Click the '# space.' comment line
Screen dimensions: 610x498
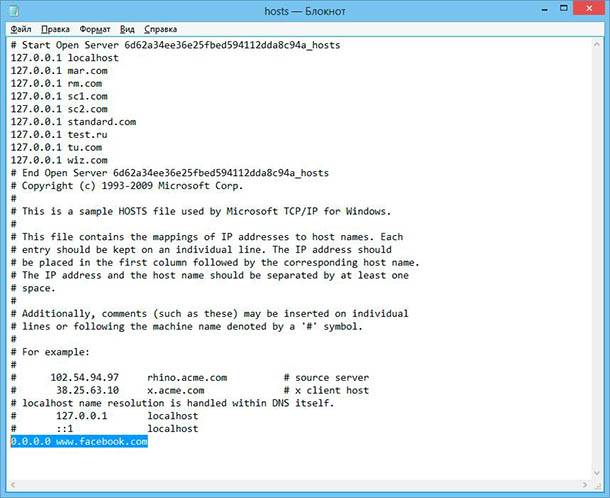tap(33, 288)
